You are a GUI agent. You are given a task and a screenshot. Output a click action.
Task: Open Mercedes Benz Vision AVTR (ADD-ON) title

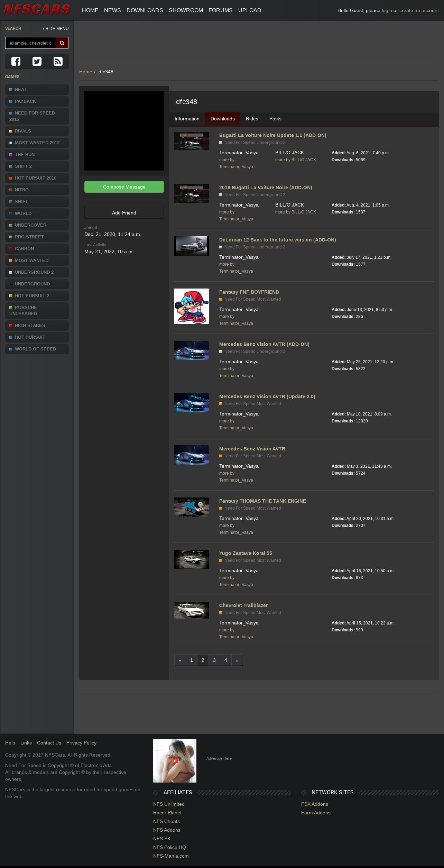264,344
